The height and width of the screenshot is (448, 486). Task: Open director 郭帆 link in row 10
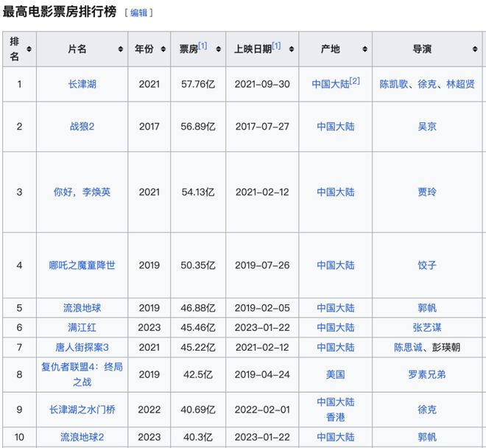click(427, 437)
